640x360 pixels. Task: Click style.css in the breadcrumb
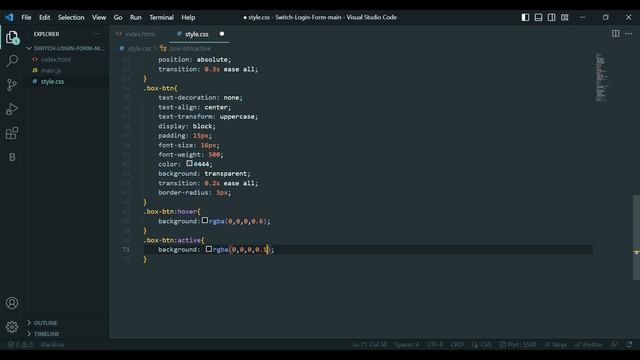[139, 49]
